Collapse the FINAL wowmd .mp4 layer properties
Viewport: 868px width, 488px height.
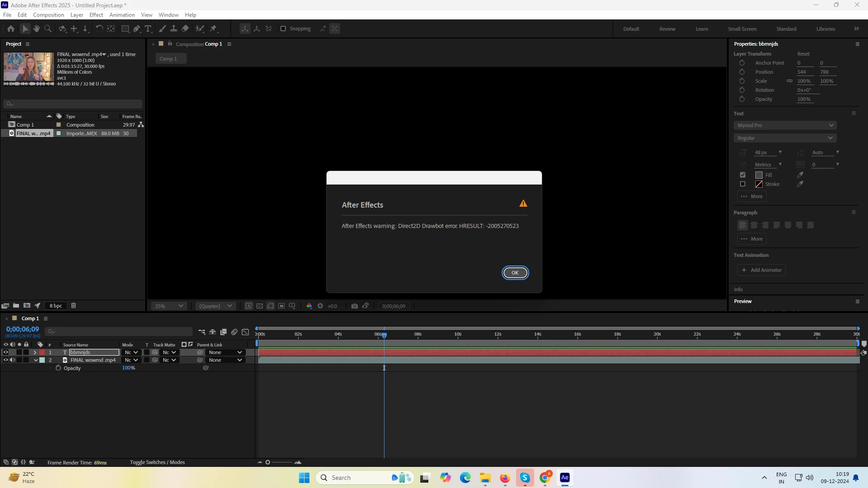[x=36, y=360]
